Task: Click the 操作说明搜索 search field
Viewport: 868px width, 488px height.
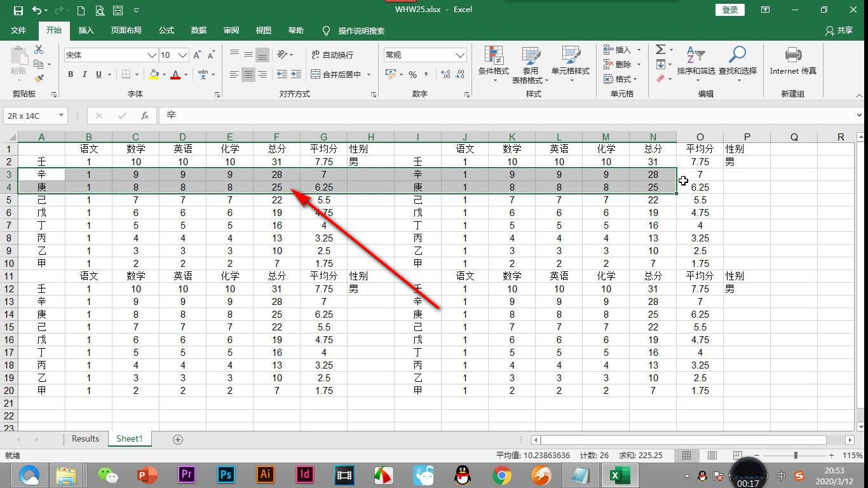Action: point(361,30)
